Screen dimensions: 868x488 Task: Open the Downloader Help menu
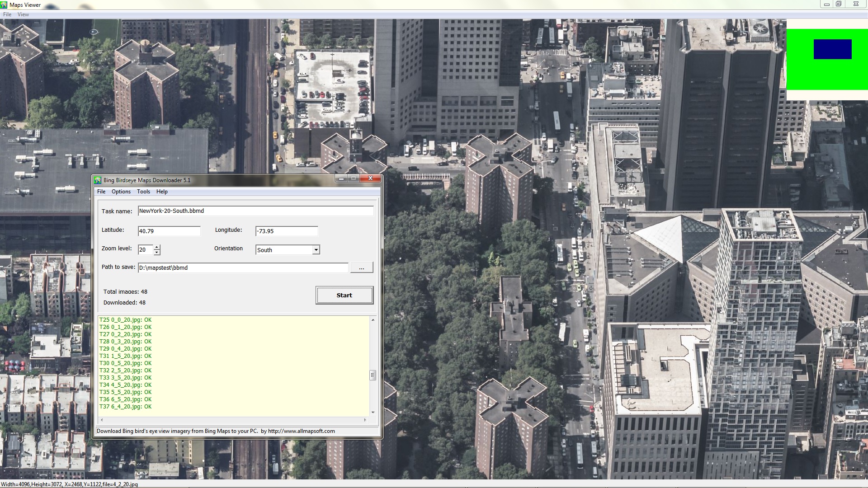click(162, 192)
